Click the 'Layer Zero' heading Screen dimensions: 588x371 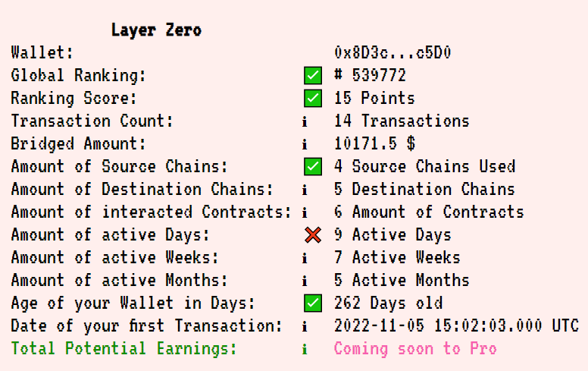156,30
